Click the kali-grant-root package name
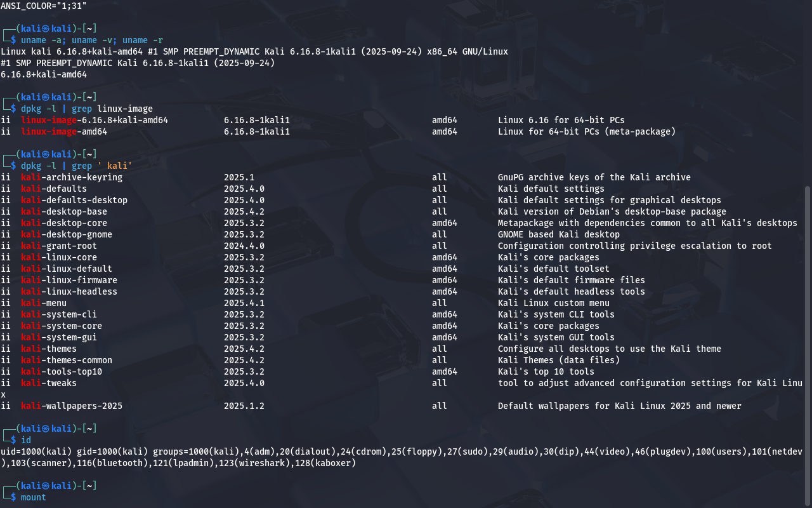Viewport: 812px width, 508px height. coord(58,246)
